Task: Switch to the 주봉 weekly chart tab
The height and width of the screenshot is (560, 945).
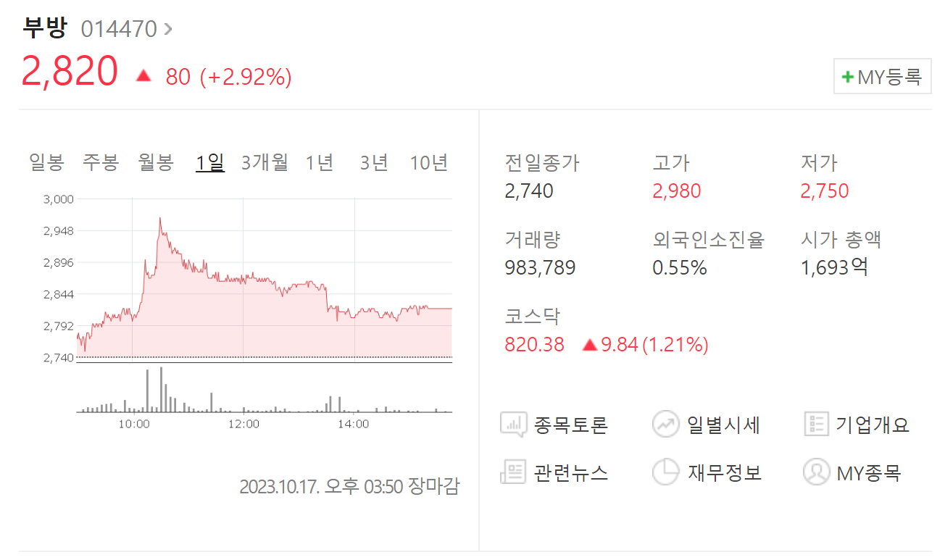Action: (100, 163)
